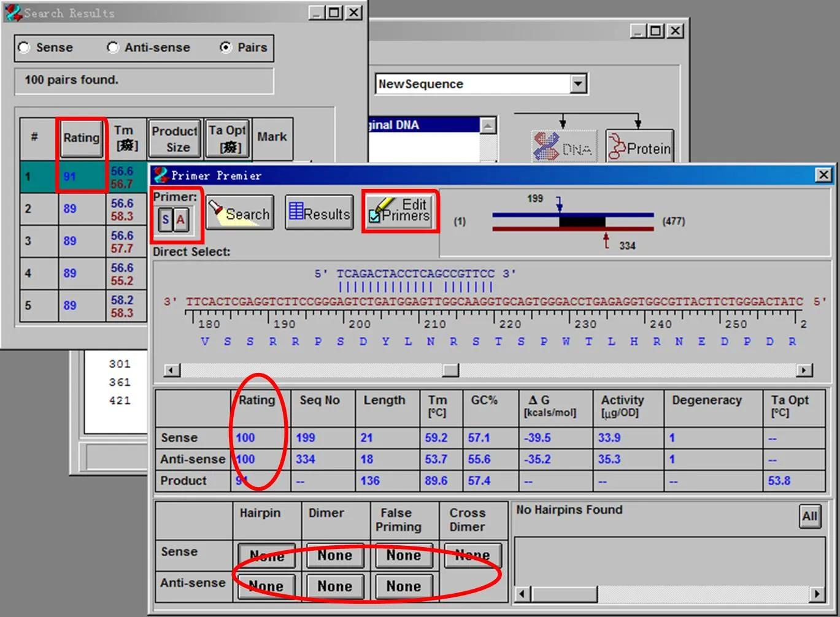Screen dimensions: 840x617
Task: Open the NewSequence dropdown arrow
Action: point(578,83)
